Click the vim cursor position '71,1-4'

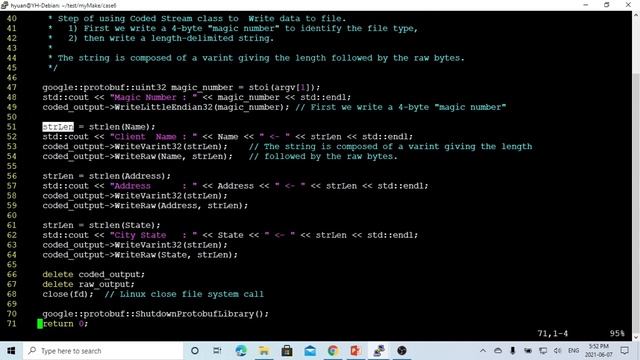(553, 333)
